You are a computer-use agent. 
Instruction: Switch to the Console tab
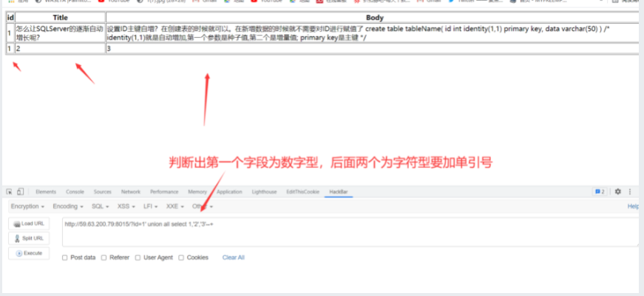tap(75, 192)
